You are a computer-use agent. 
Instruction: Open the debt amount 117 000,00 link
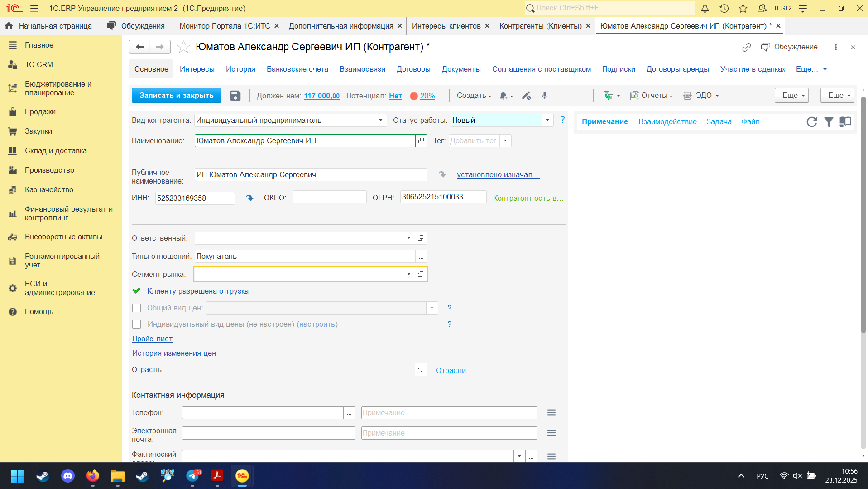(321, 96)
